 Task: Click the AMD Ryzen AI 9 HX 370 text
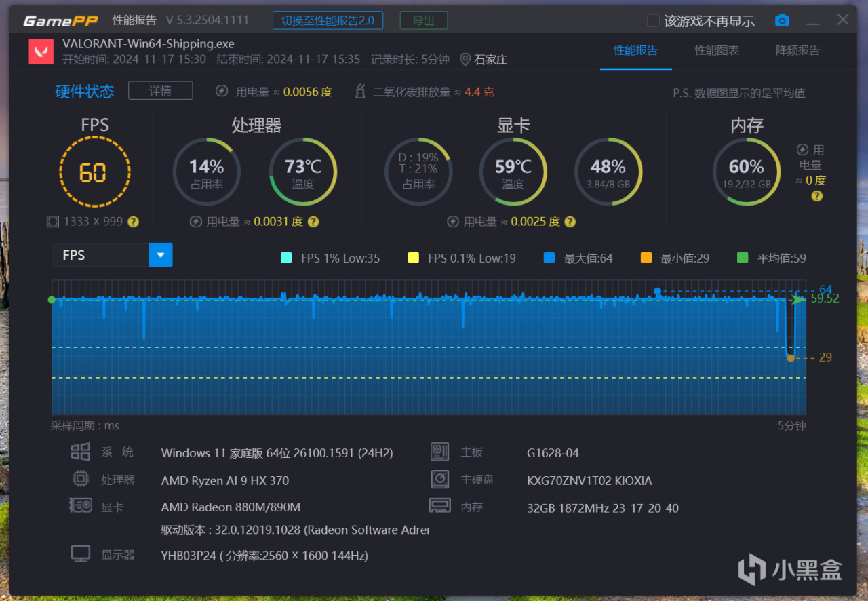tap(225, 480)
